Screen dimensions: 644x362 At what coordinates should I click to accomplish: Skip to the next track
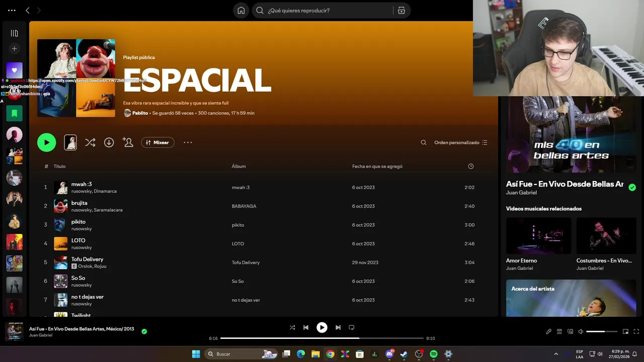(x=338, y=327)
